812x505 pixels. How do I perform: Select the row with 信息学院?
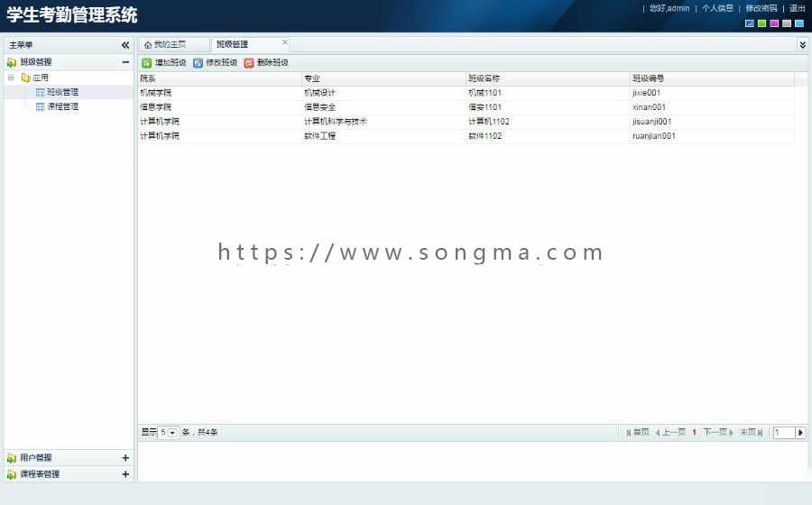pyautogui.click(x=466, y=107)
